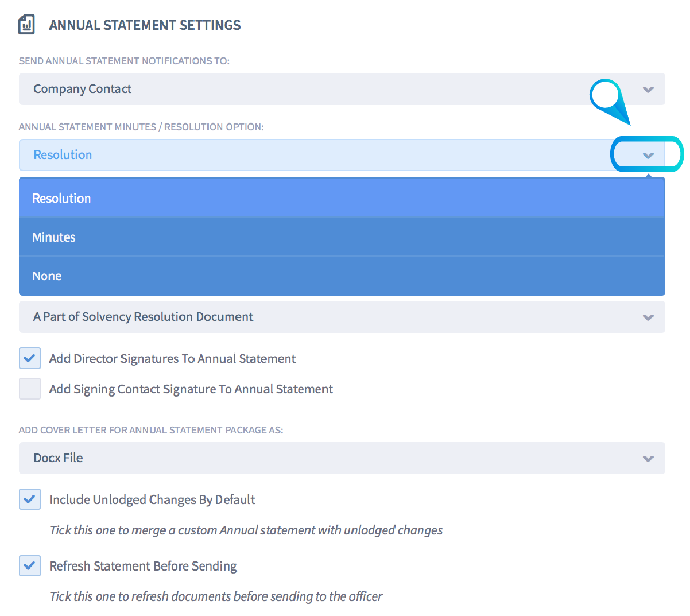Viewport: 690px width, 616px height.
Task: Click the Annual Statement Settings heading
Action: click(x=145, y=25)
